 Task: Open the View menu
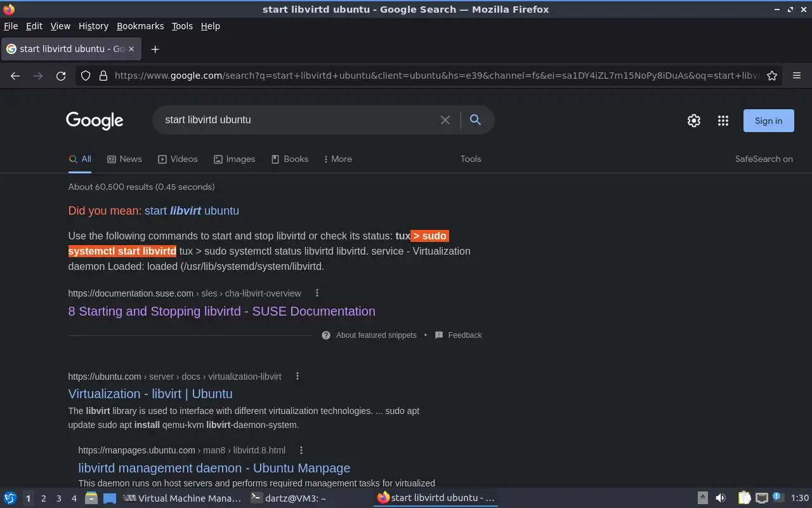pyautogui.click(x=60, y=26)
